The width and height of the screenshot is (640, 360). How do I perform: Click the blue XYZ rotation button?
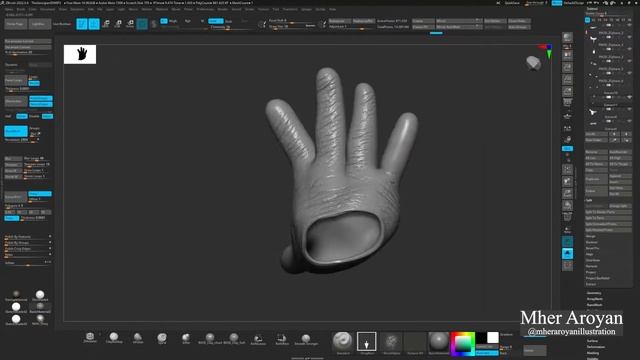coord(567,149)
